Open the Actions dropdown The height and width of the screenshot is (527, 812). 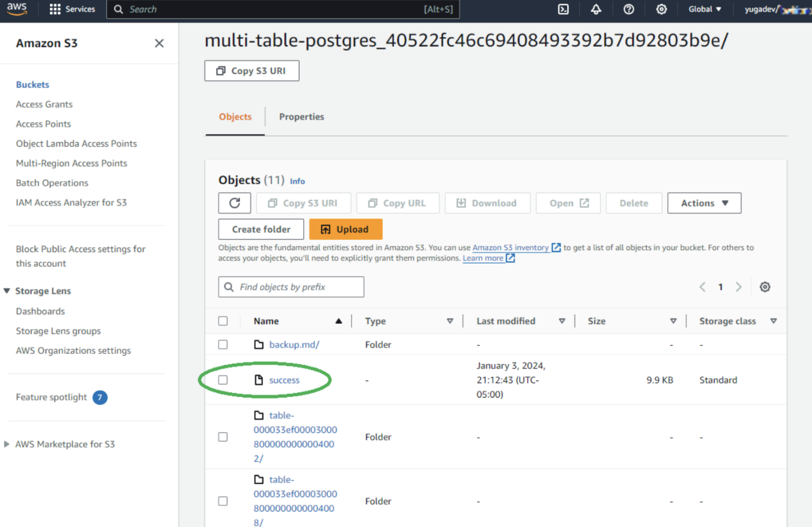click(x=704, y=203)
